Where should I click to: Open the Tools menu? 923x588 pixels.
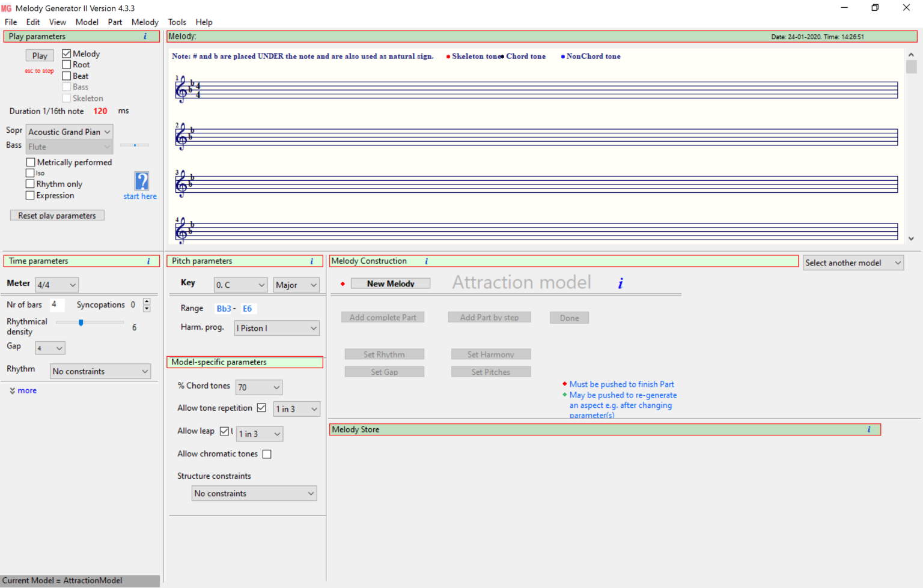(x=177, y=22)
